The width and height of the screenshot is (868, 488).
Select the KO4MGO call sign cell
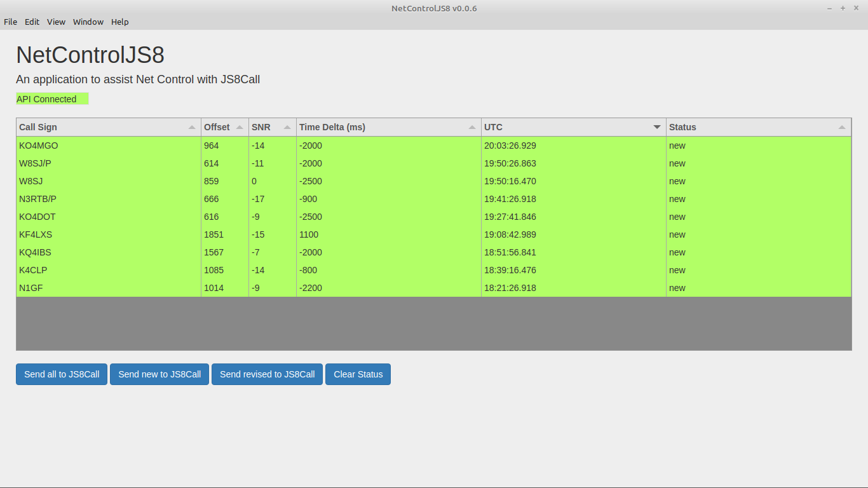109,146
